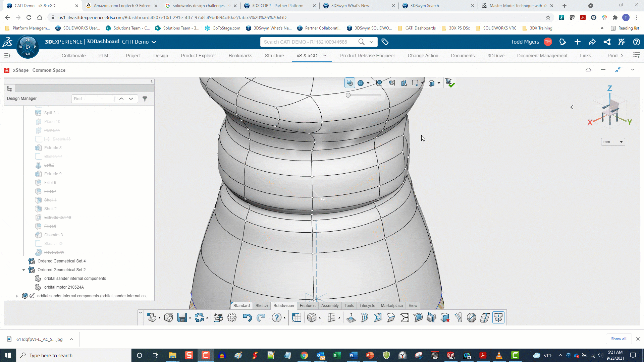644x362 pixels.
Task: Collapse the bottom action bar chevron
Action: click(141, 312)
